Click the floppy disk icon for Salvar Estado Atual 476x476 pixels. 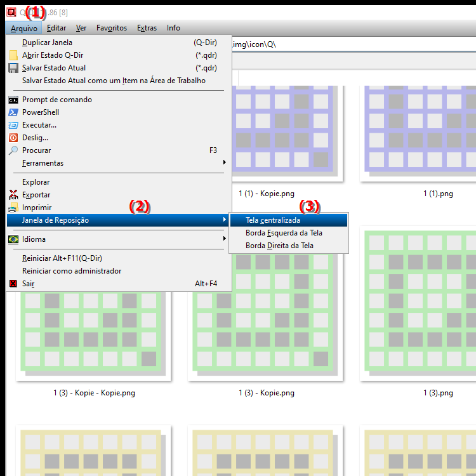click(13, 68)
